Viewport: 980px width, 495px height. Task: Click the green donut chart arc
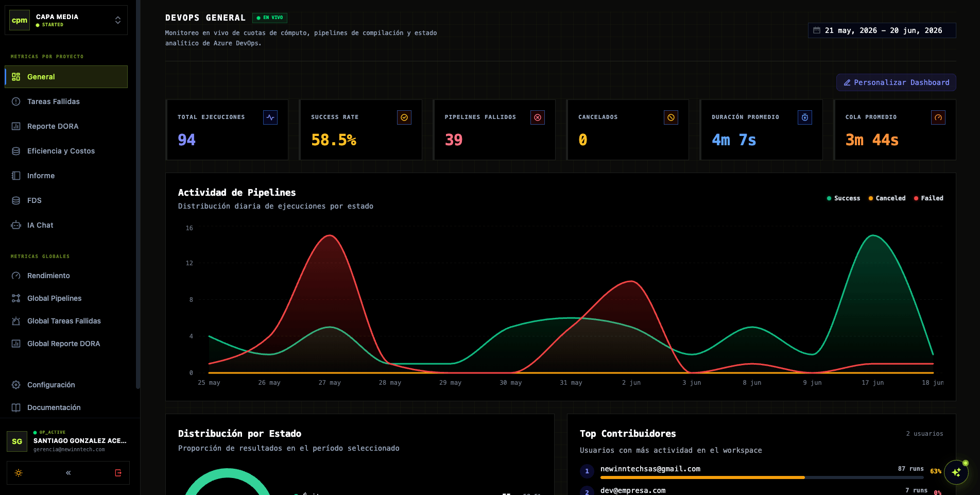pyautogui.click(x=228, y=472)
